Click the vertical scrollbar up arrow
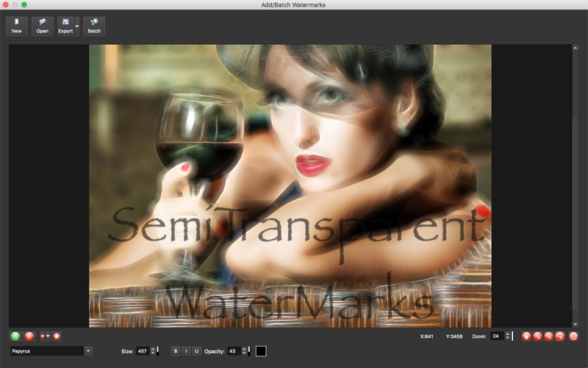The image size is (588, 368). (576, 48)
